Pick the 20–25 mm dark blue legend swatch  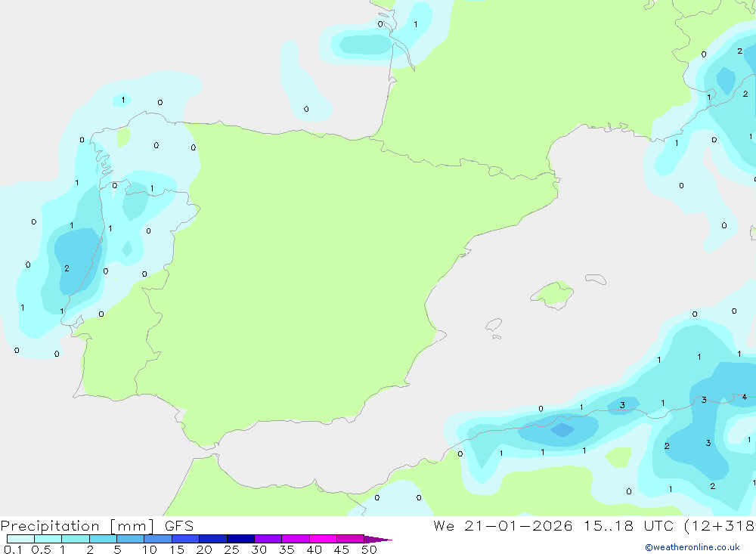coord(212,539)
